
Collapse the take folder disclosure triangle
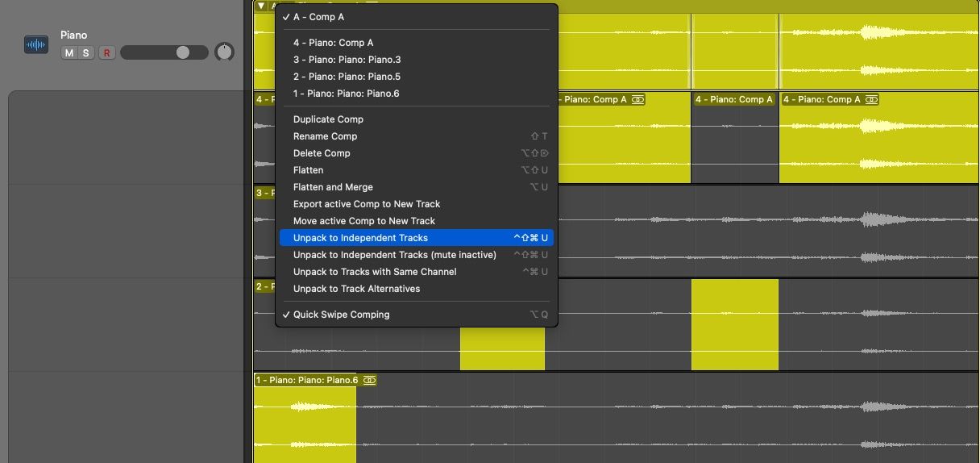261,6
